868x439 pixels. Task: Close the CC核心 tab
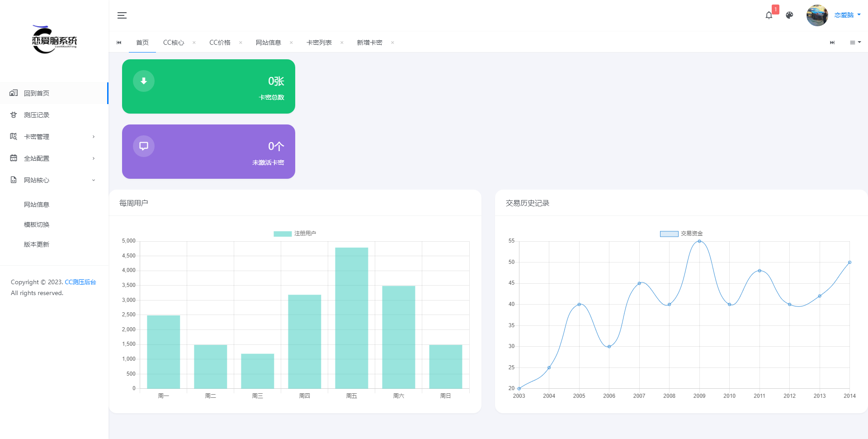pyautogui.click(x=194, y=43)
